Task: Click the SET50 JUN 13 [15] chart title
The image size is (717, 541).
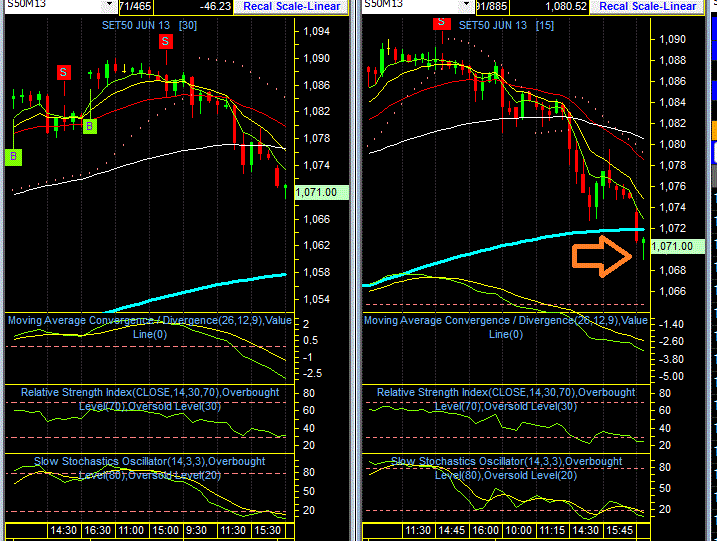Action: 506,26
